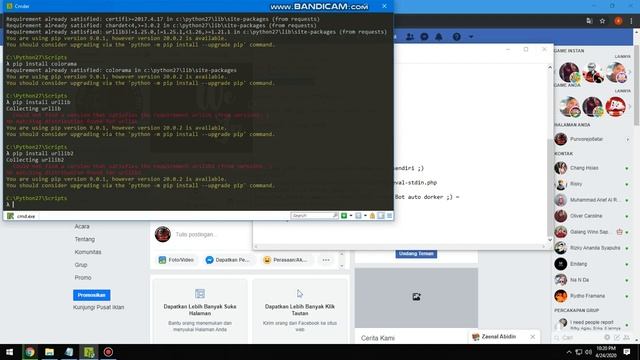This screenshot has width=640, height=360.
Task: Open dropdown next to Cmder active-console icon
Action: click(365, 216)
